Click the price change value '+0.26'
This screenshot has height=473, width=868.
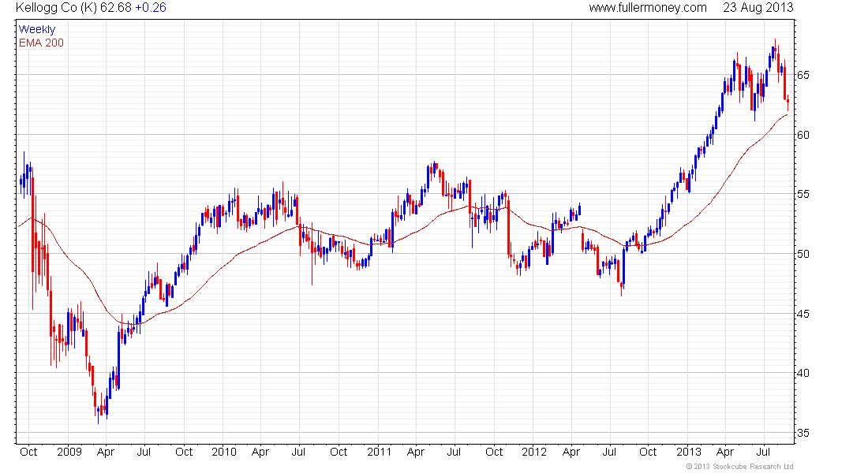tap(151, 8)
